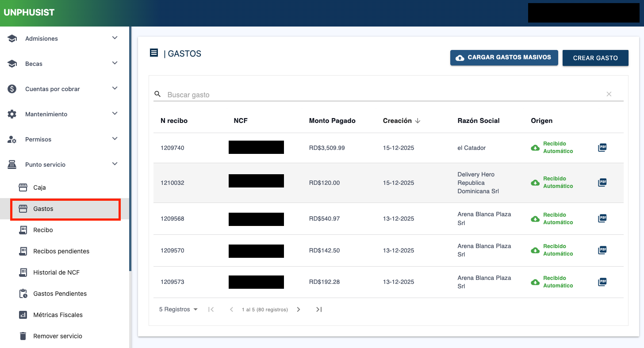The image size is (644, 348).
Task: Open PDF for receipt 1209740
Action: click(602, 148)
